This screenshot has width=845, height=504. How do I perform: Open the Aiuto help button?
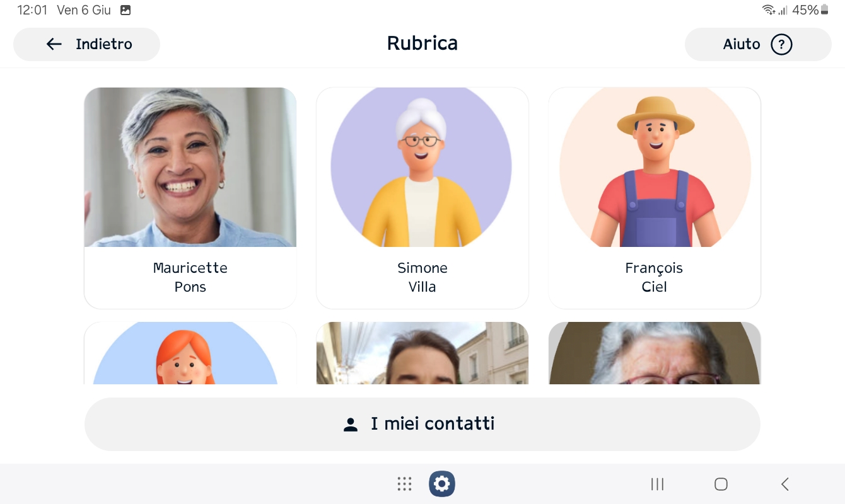[758, 44]
